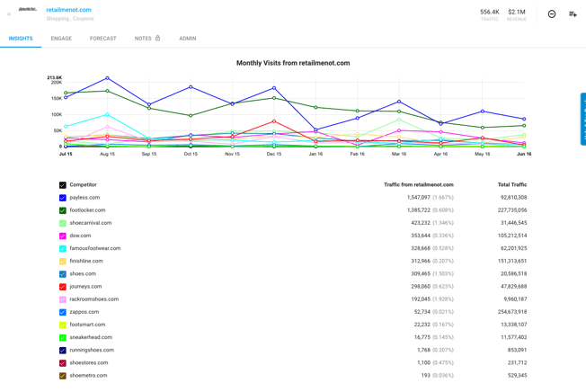Click the value 1,547,097 for payless.com
The image size is (586, 392).
pos(419,197)
